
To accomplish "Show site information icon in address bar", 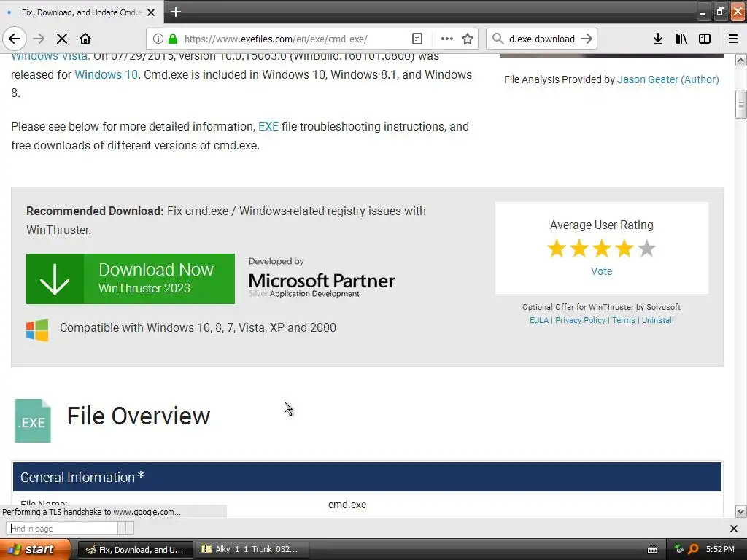I will point(158,39).
